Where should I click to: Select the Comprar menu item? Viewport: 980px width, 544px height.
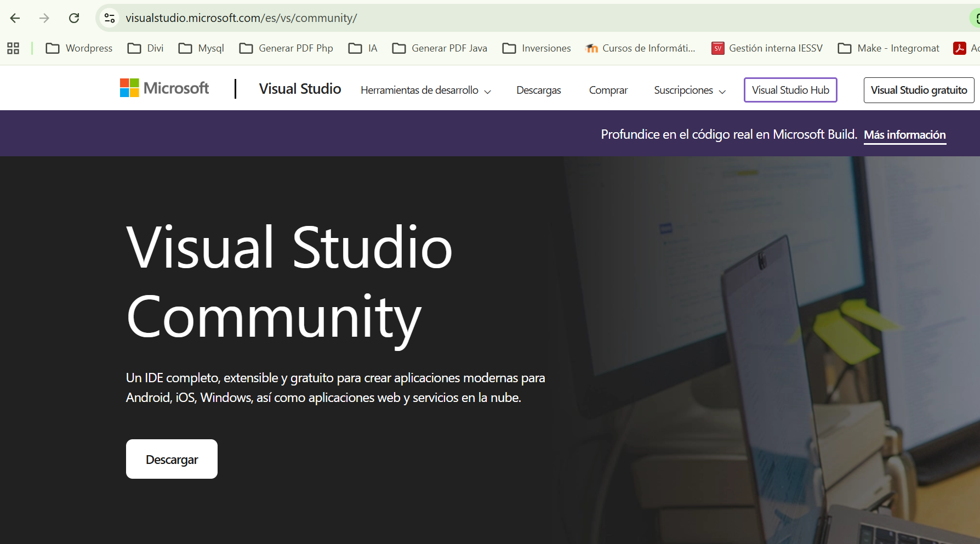pos(608,90)
